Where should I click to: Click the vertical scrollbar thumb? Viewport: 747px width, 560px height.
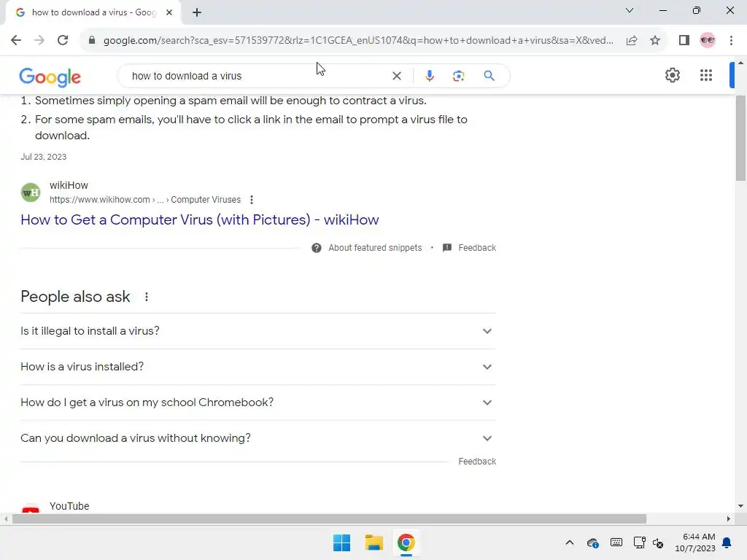click(740, 138)
